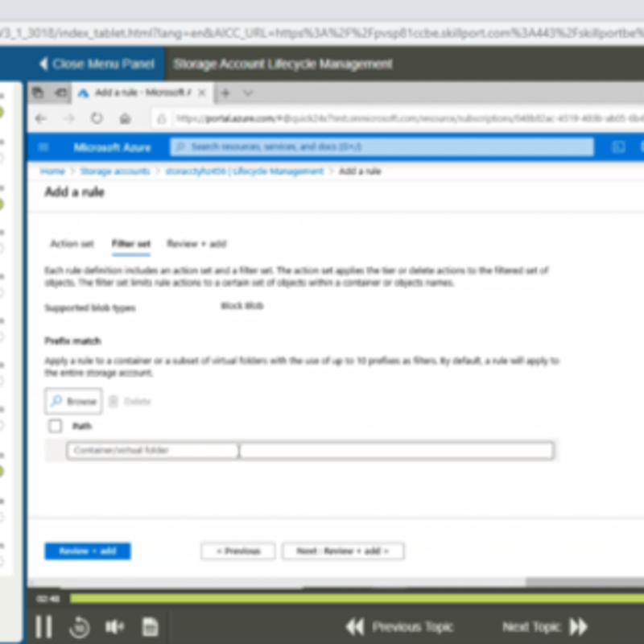644x644 pixels.
Task: Expand the browser tab list chevron
Action: [248, 93]
